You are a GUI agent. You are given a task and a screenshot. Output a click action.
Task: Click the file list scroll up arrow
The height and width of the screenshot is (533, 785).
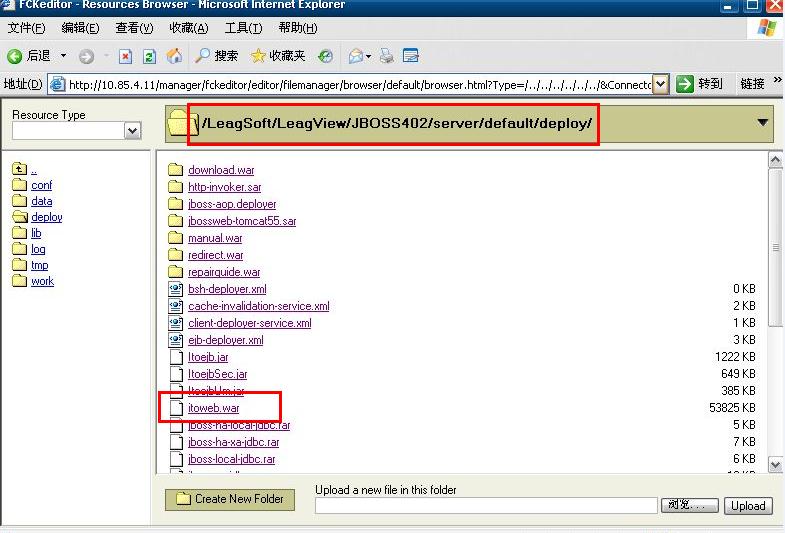(x=775, y=160)
